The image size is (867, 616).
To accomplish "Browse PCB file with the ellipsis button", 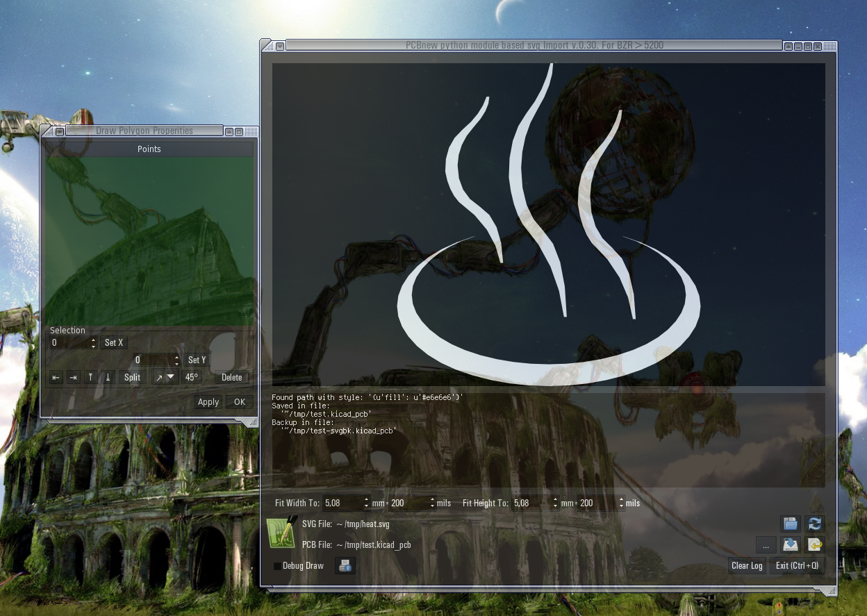I will point(766,545).
